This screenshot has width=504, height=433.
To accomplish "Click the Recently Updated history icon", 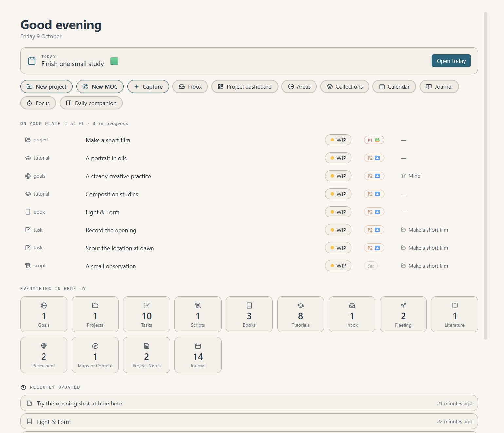I will tap(23, 387).
